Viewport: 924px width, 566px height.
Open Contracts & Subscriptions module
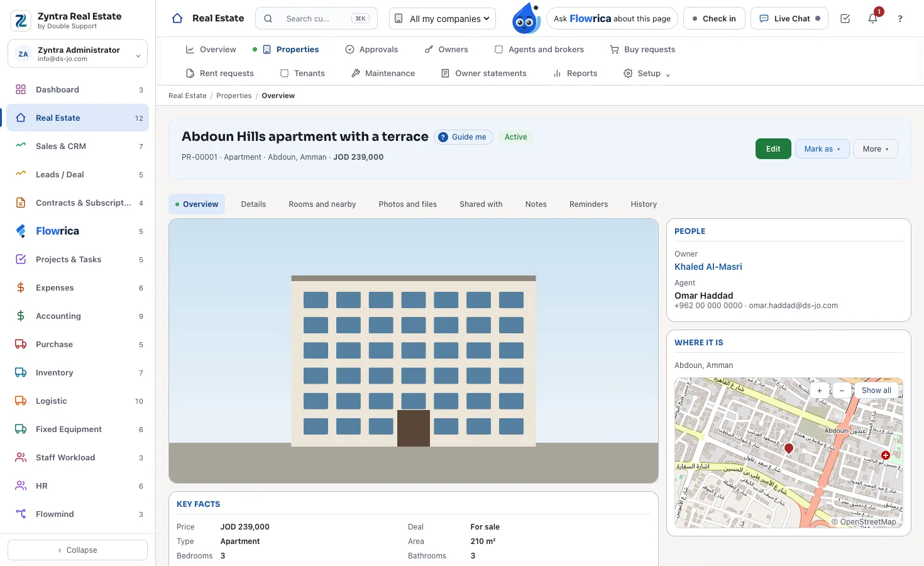coord(78,203)
